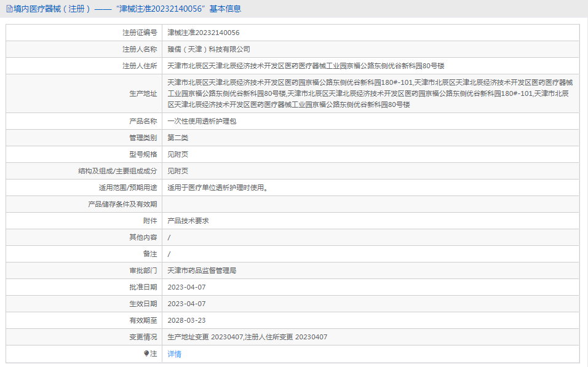Click 见附页 in the 结构及组成 row
The image size is (588, 367).
[178, 171]
